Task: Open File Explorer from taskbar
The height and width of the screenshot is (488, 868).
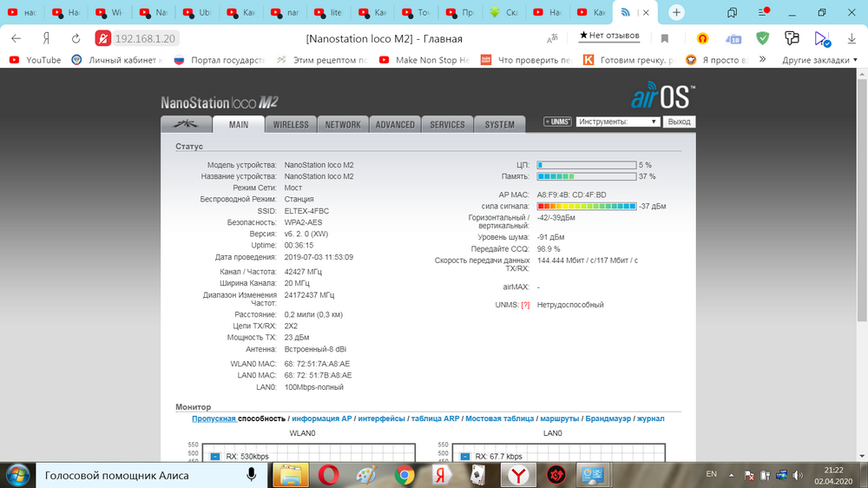Action: (x=291, y=475)
